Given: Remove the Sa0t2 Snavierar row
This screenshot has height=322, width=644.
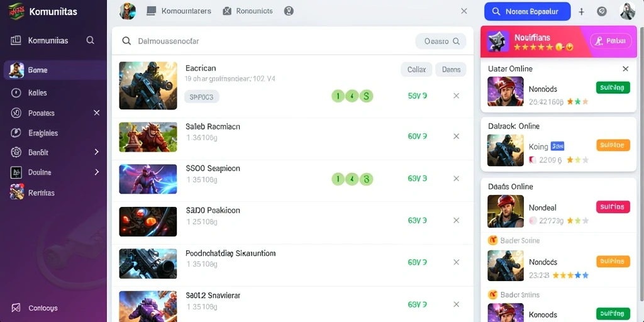Looking at the screenshot, I should [x=456, y=304].
